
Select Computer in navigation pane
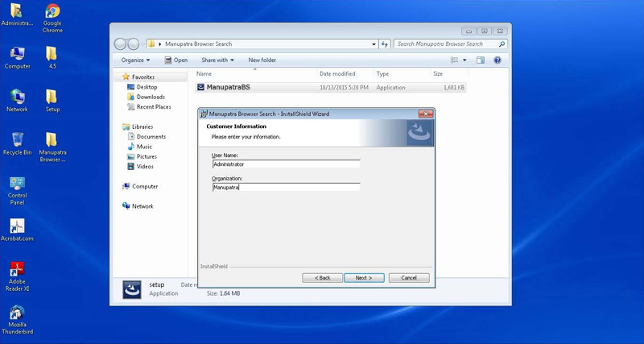pos(140,186)
